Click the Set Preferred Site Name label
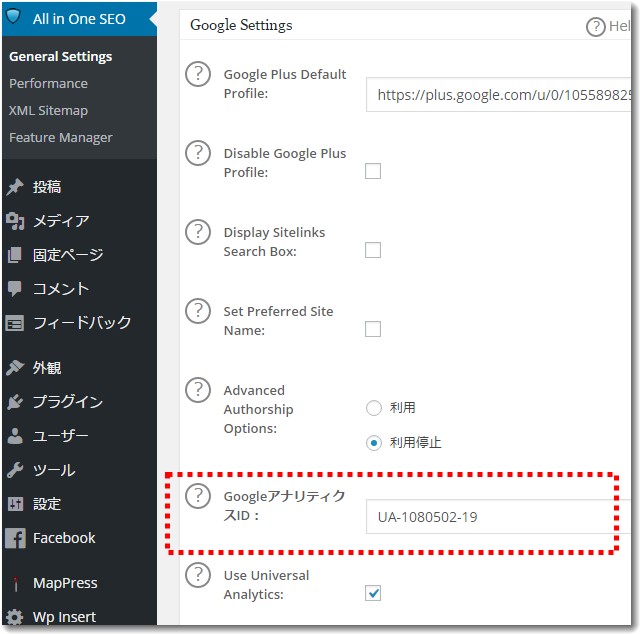Image resolution: width=640 pixels, height=634 pixels. pos(278,320)
